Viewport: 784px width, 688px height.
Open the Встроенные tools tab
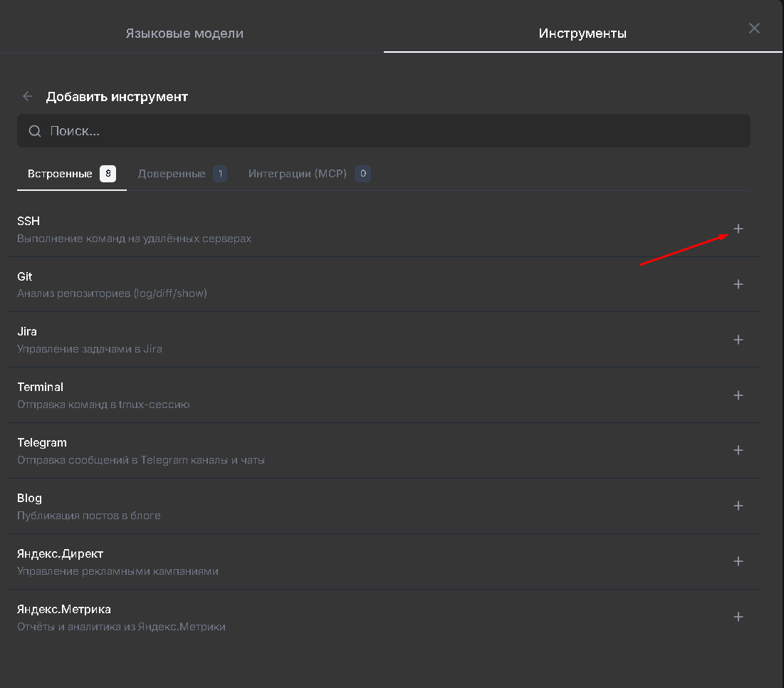[71, 174]
